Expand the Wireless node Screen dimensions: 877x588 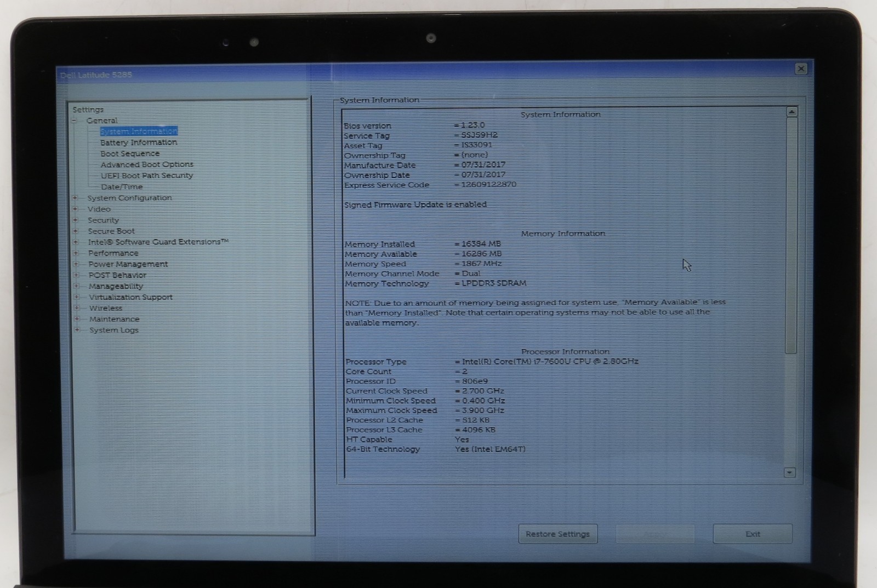77,307
